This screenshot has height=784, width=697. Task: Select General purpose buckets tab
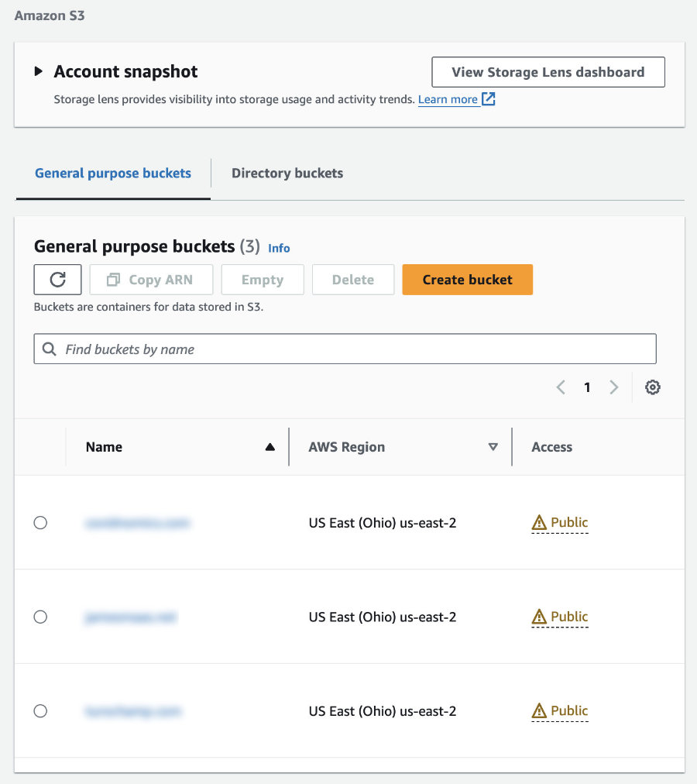tap(113, 173)
